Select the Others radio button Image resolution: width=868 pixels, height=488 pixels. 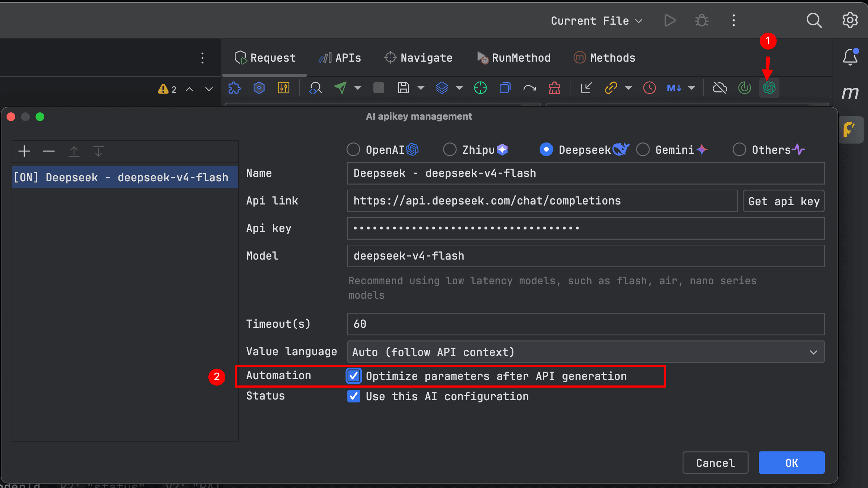point(740,149)
